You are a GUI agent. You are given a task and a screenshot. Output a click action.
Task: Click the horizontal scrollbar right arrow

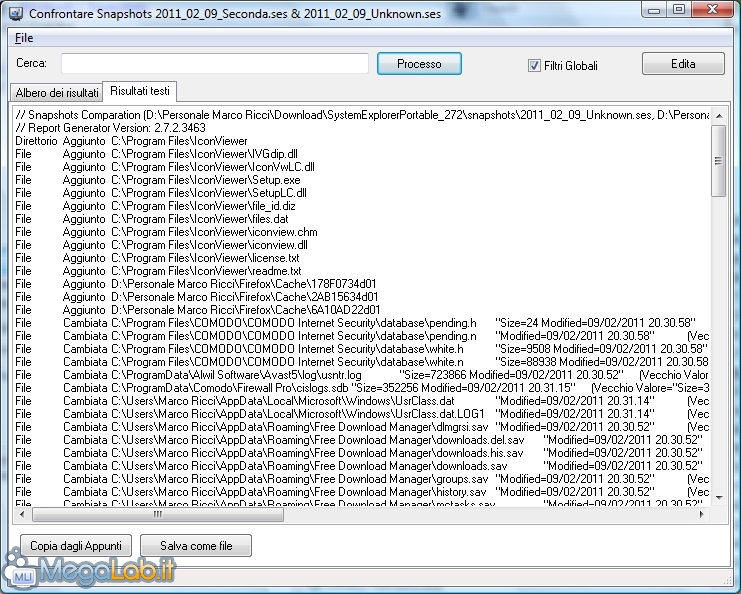(702, 514)
